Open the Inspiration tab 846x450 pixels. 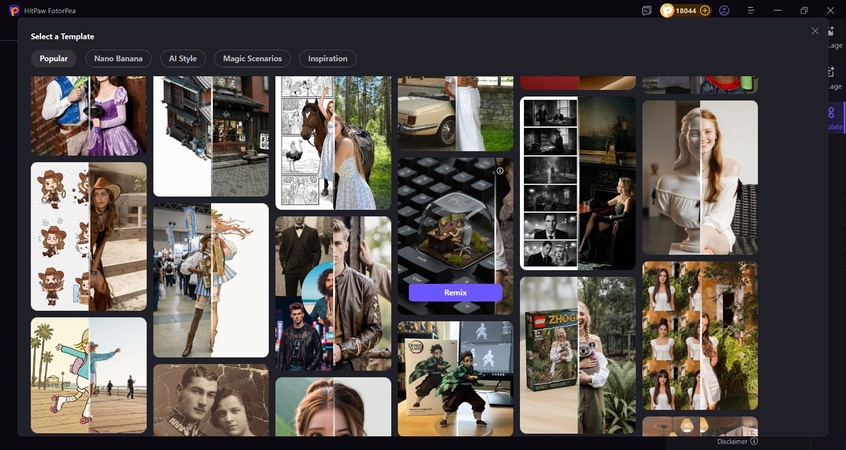point(328,59)
